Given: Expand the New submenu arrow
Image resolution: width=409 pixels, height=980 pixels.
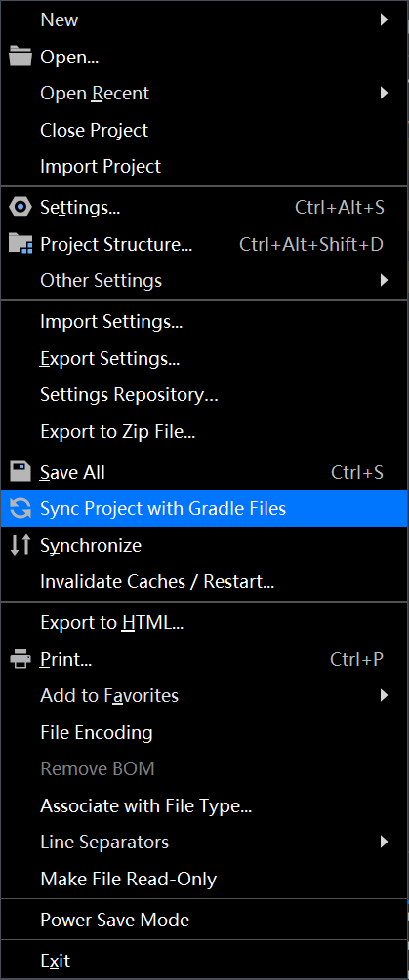Looking at the screenshot, I should click(384, 20).
